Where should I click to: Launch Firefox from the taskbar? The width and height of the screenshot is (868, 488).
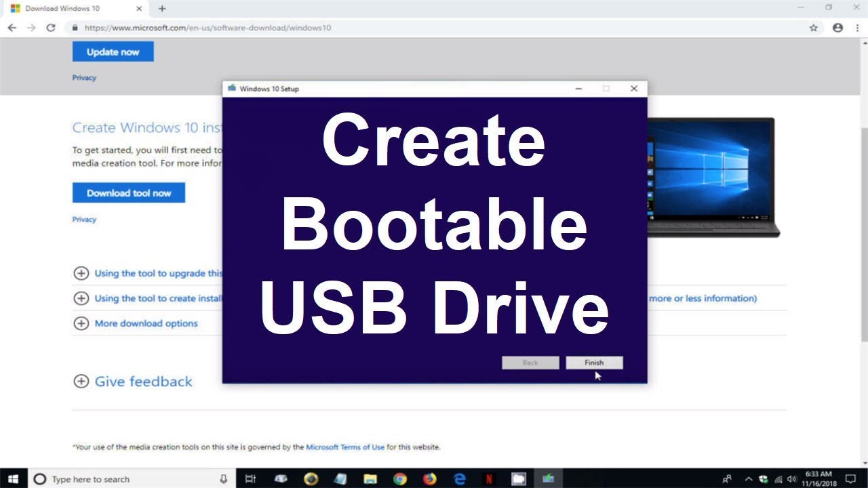pos(430,479)
